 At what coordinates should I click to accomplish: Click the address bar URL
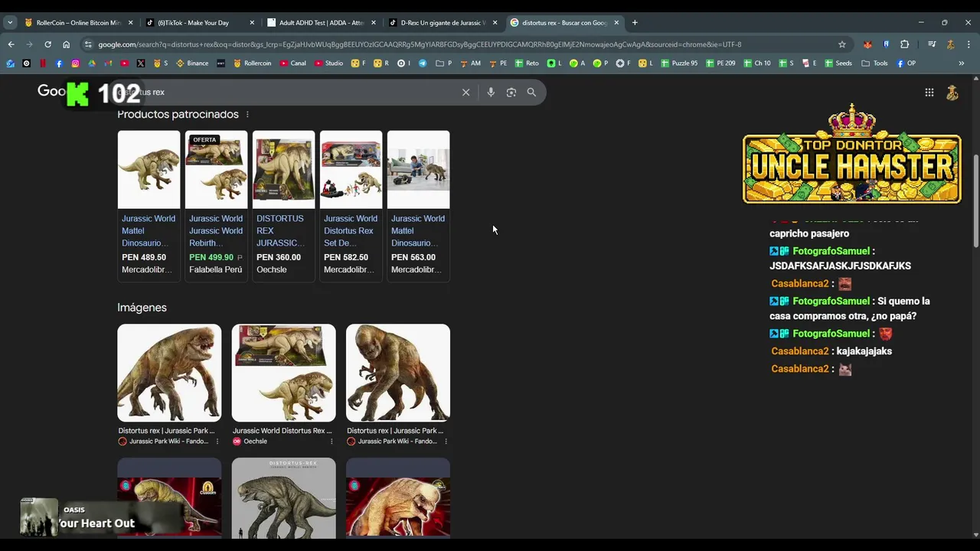(x=420, y=44)
